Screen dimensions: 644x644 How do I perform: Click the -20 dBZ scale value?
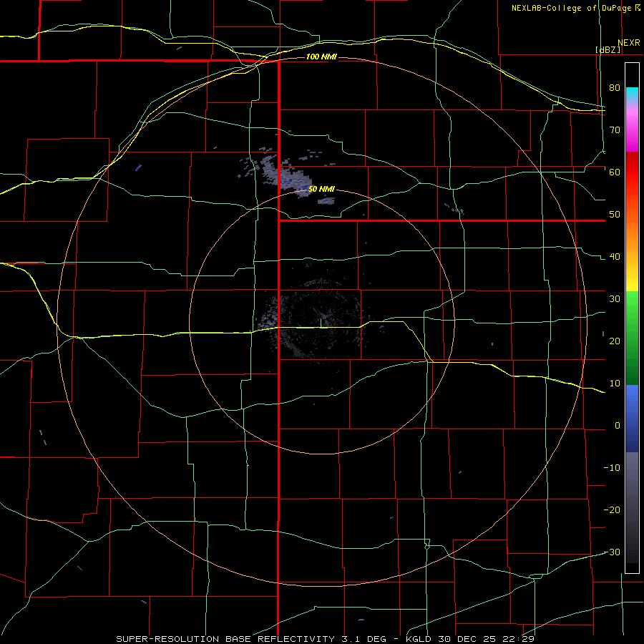612,509
